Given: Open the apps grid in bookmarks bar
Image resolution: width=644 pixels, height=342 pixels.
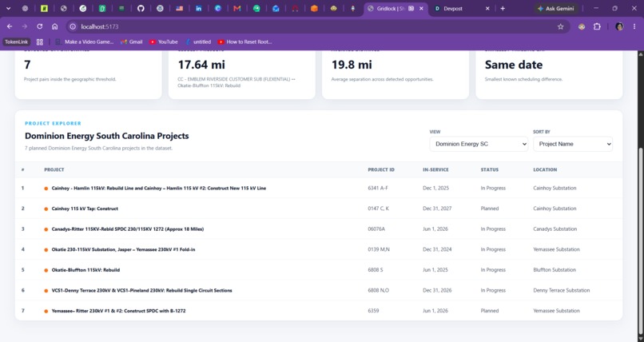Looking at the screenshot, I should click(x=39, y=42).
